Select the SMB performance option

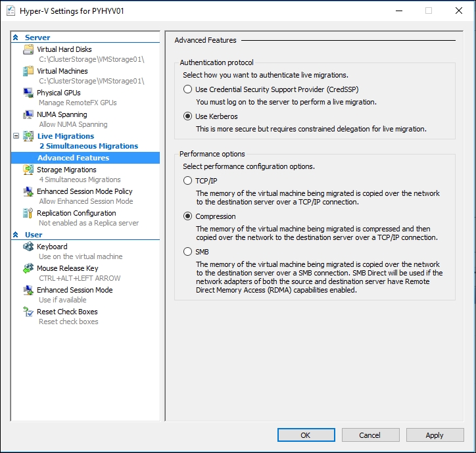point(188,252)
